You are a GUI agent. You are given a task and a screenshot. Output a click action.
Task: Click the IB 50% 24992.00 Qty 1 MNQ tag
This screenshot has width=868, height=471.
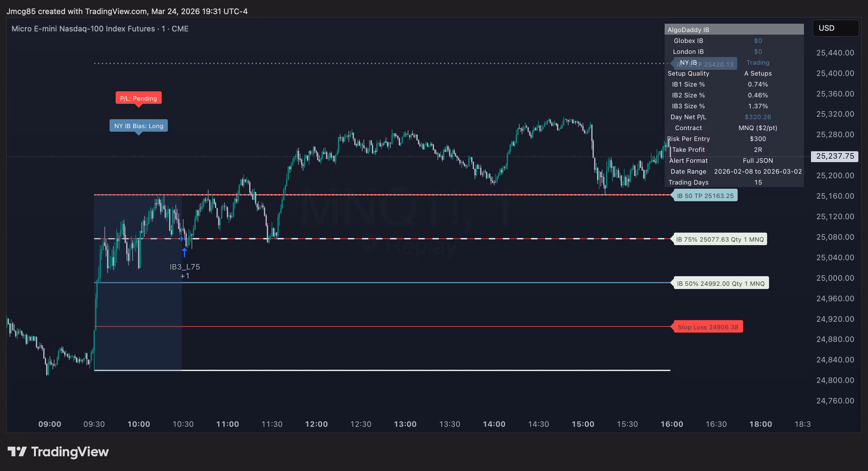pos(720,283)
